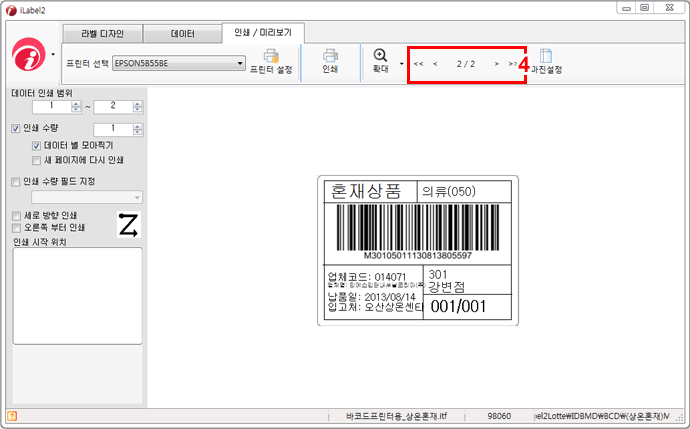Click 혼재상품 text on the label
Viewport: 690px width, 429px height.
(x=366, y=191)
